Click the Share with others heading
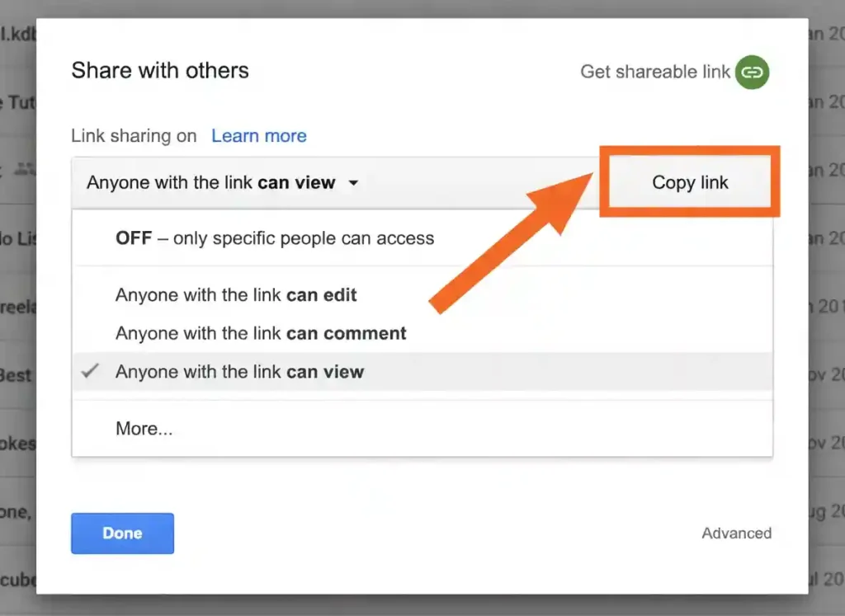The height and width of the screenshot is (616, 845). (x=160, y=71)
